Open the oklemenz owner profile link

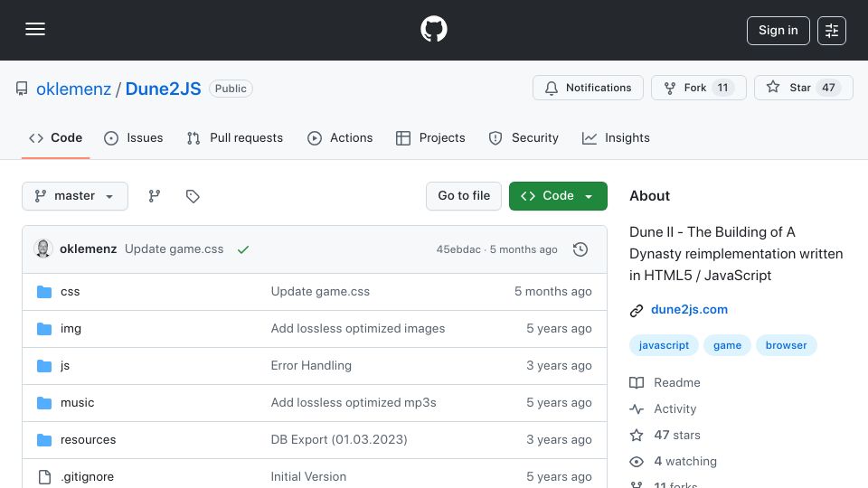[73, 89]
